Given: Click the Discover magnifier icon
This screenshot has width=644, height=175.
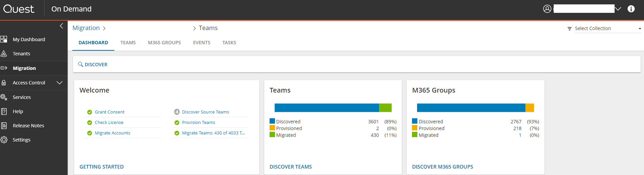Looking at the screenshot, I should tap(80, 64).
